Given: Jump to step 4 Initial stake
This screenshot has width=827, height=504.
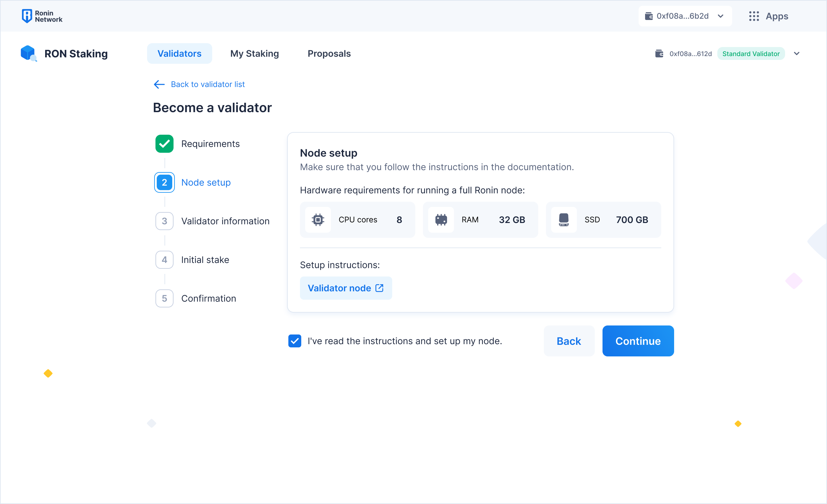Looking at the screenshot, I should pyautogui.click(x=205, y=259).
